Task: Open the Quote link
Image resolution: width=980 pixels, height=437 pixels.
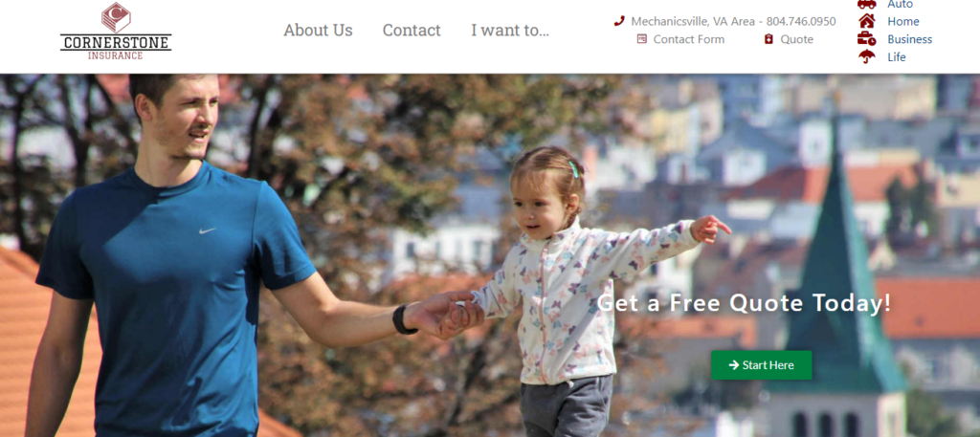Action: pyautogui.click(x=797, y=39)
